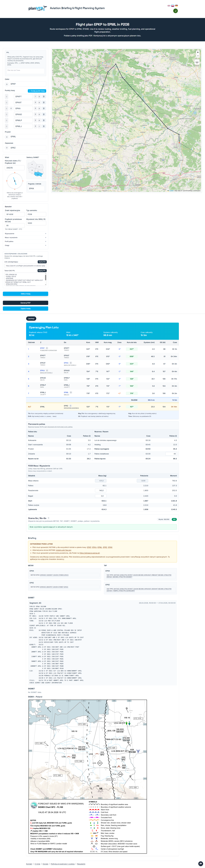The height and width of the screenshot is (868, 205).
Task: Move waypoint EPKA down one position
Action: pyautogui.click(x=39, y=109)
